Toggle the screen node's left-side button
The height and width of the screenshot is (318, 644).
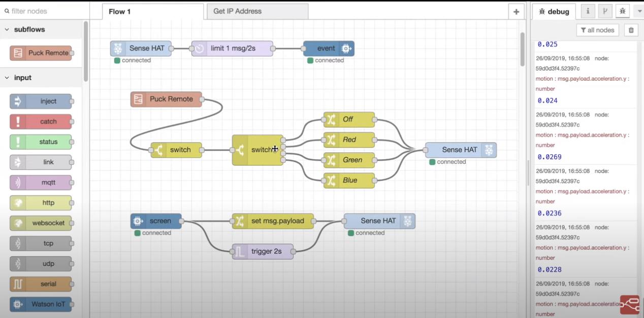(138, 221)
